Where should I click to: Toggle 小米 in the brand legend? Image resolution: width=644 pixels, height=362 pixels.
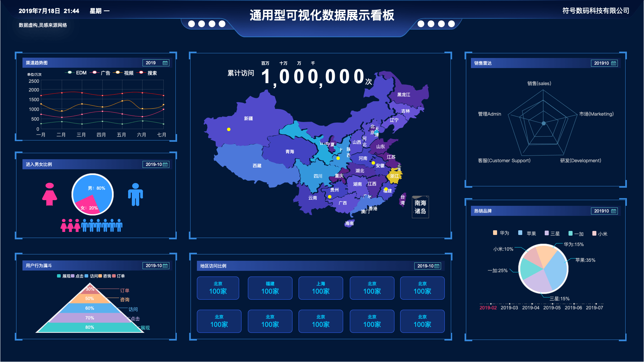tap(600, 234)
